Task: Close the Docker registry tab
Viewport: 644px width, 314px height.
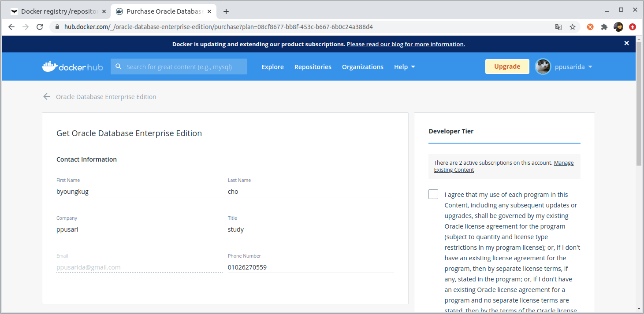Action: (x=104, y=11)
